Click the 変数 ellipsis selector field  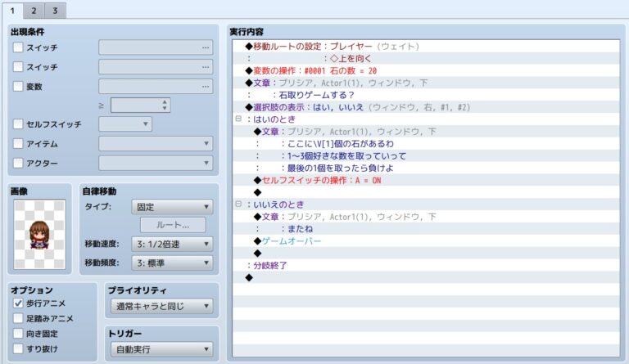pos(156,86)
